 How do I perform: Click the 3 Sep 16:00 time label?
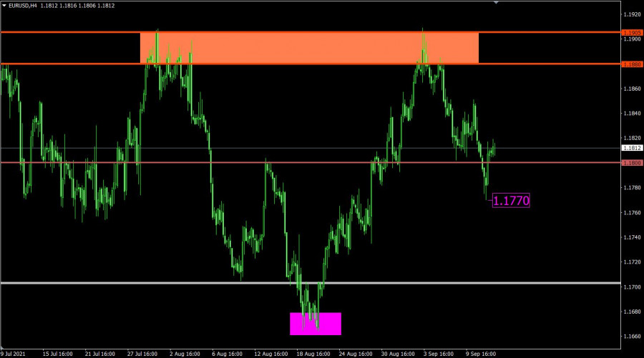coord(439,353)
